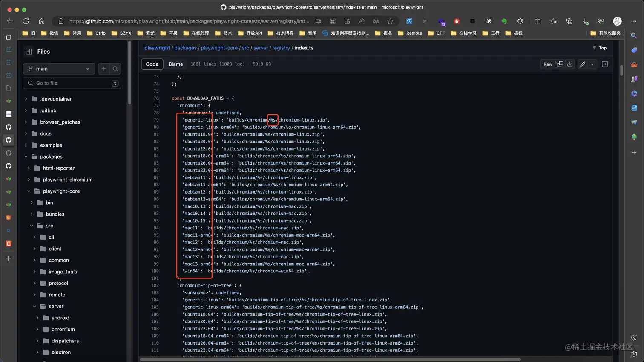Go to the registry breadcrumb folder
The height and width of the screenshot is (362, 644).
(x=281, y=48)
